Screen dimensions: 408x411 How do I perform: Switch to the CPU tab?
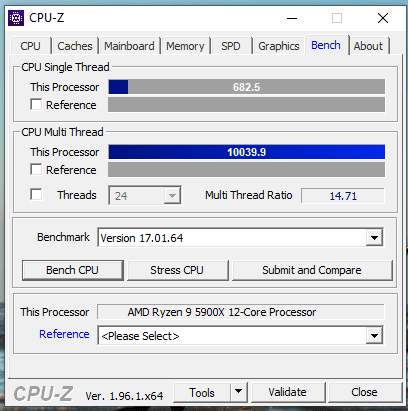[x=30, y=46]
